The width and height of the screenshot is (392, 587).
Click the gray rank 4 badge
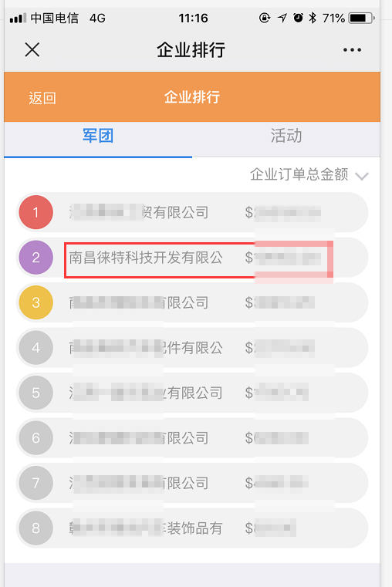(x=36, y=348)
